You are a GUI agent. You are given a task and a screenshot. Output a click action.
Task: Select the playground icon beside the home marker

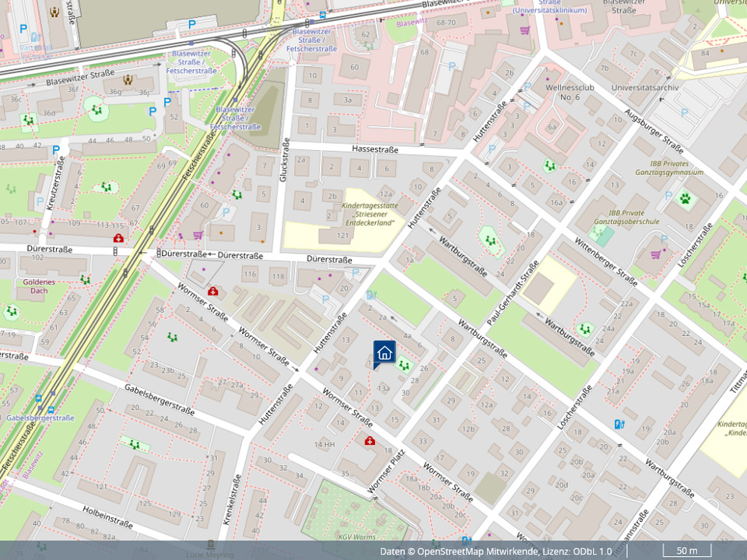pyautogui.click(x=403, y=364)
